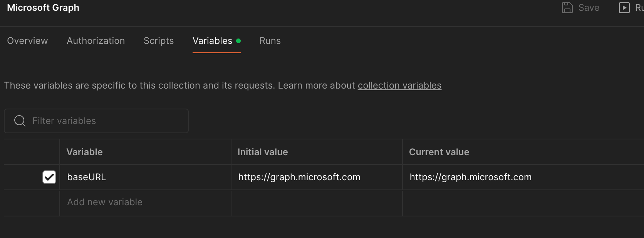Click the Run collection play icon

click(624, 8)
